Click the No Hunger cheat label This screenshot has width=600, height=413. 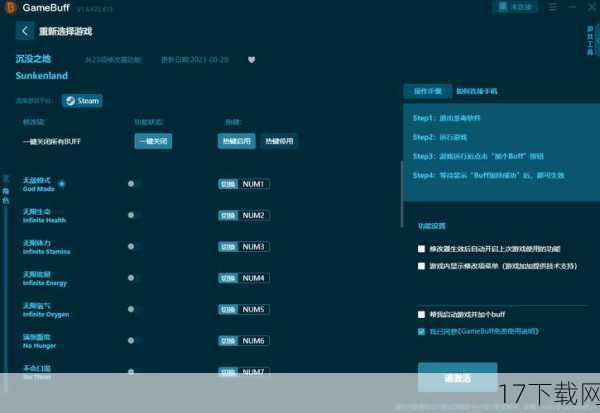(x=39, y=341)
